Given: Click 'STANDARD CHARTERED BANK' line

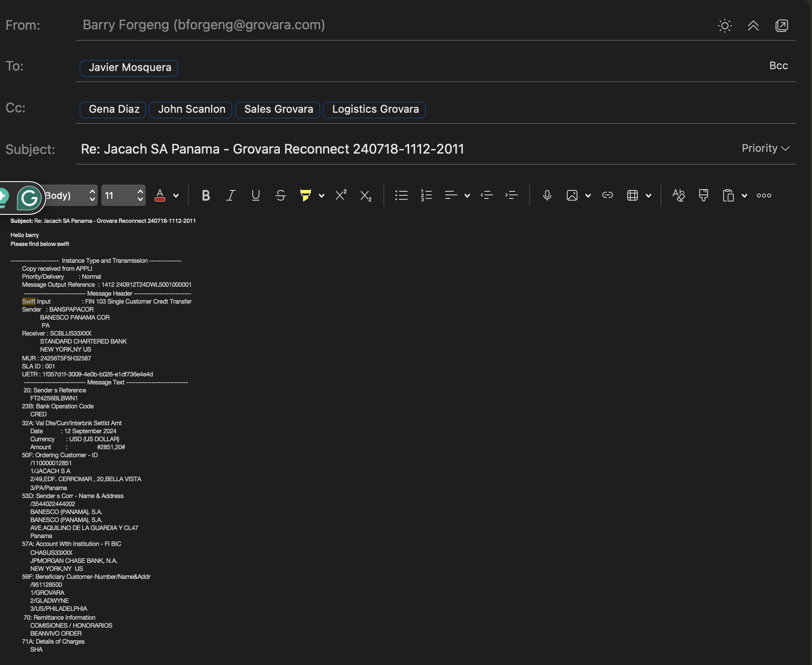Looking at the screenshot, I should (x=84, y=341).
